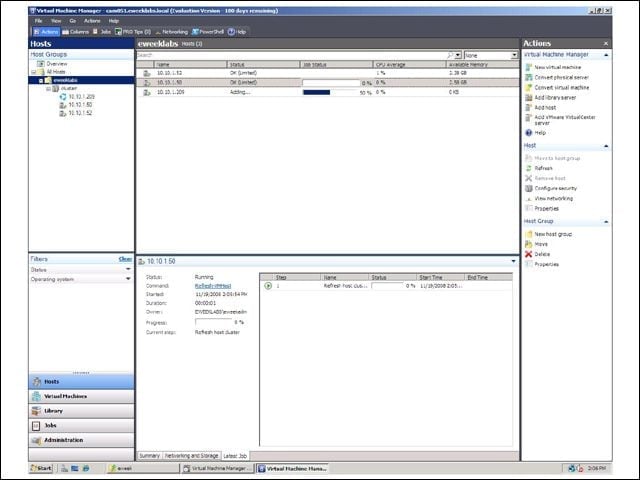Expand the Status filter dropdown
This screenshot has height=480, width=640.
click(128, 269)
